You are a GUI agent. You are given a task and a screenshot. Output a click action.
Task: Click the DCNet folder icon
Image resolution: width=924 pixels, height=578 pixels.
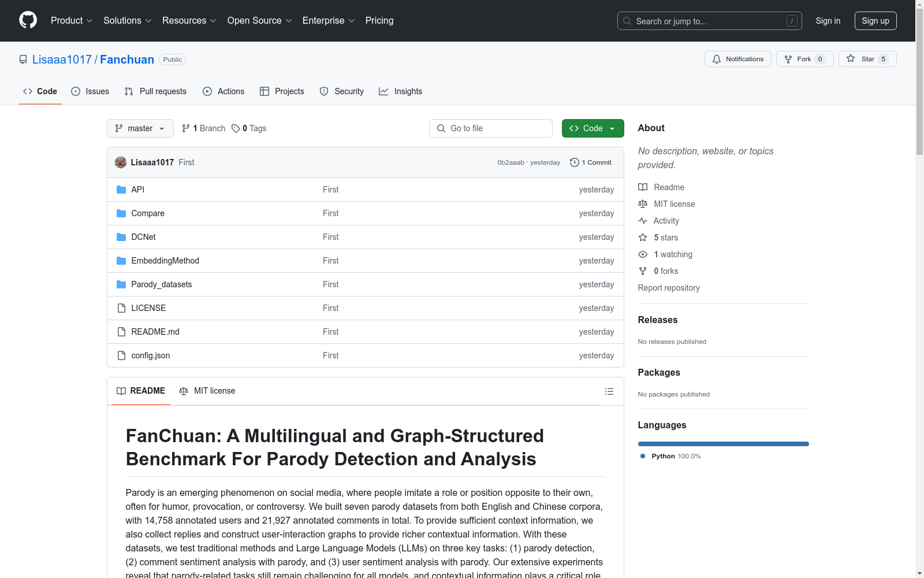pyautogui.click(x=121, y=237)
